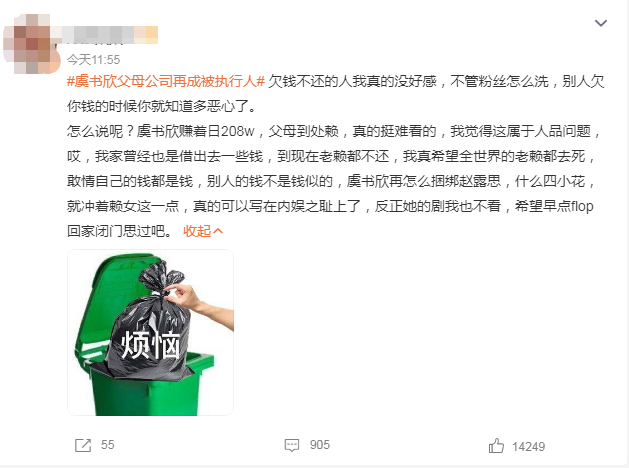Image resolution: width=629 pixels, height=468 pixels.
Task: Click the up caret beside 收起
Action: 218,231
